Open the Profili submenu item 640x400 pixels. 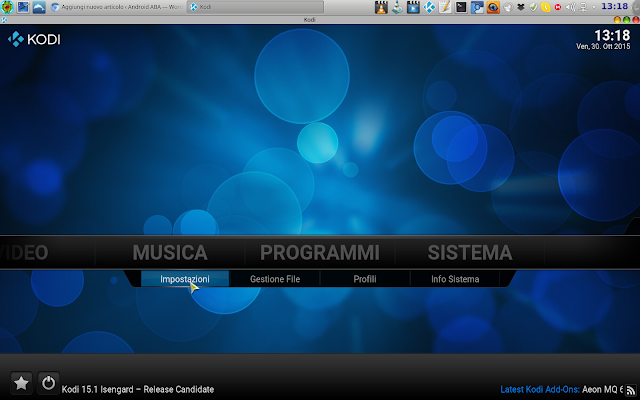click(x=365, y=279)
